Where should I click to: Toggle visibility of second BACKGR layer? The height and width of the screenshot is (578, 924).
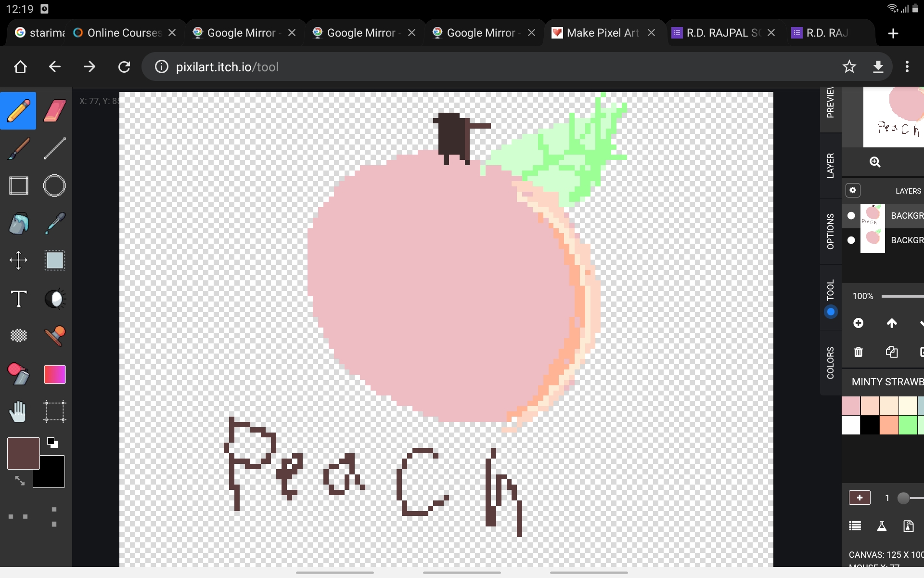(x=851, y=240)
